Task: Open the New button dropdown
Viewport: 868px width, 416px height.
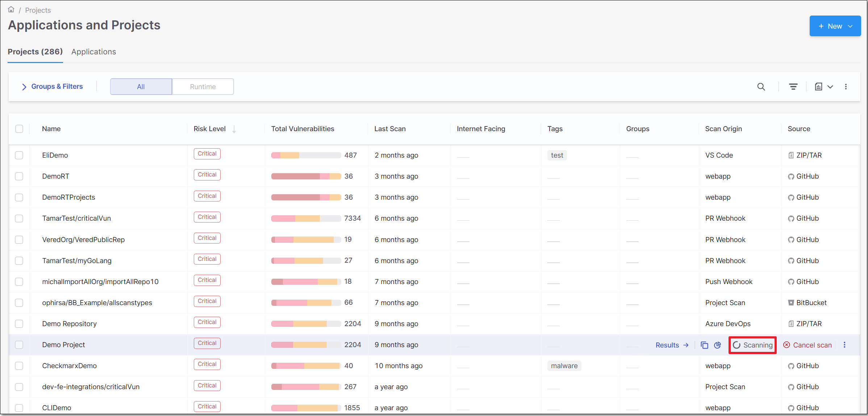Action: click(835, 26)
